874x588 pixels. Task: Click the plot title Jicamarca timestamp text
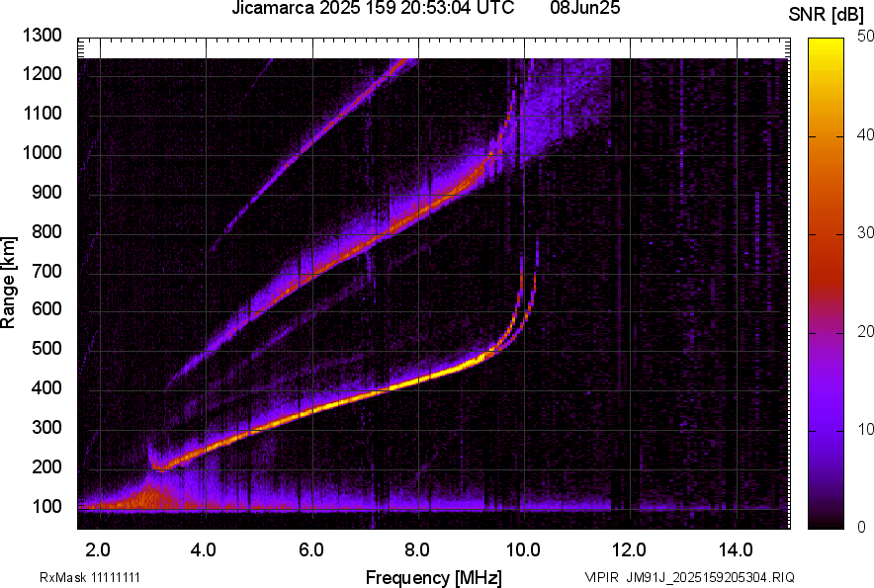tap(373, 8)
